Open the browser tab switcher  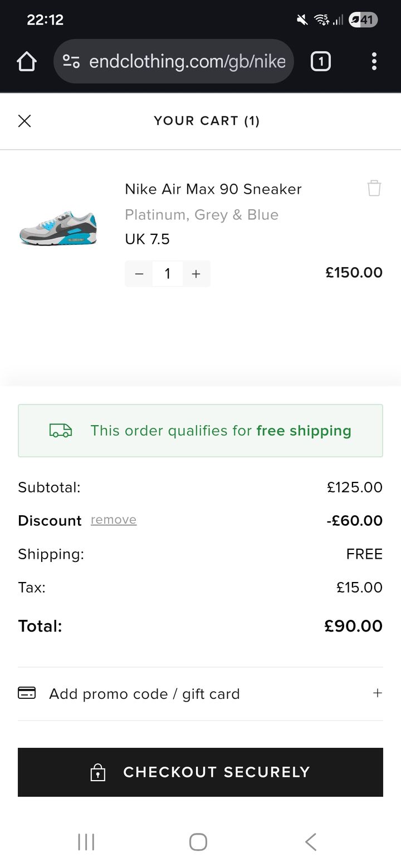pos(320,61)
